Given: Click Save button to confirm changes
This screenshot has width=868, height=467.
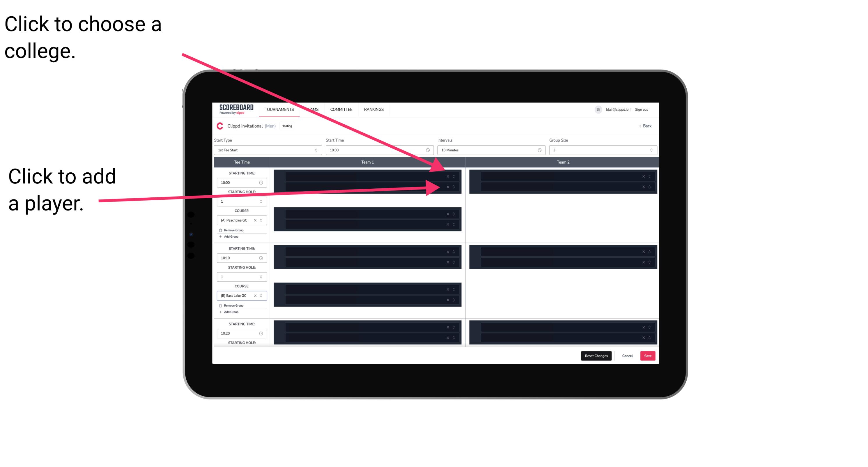Looking at the screenshot, I should pyautogui.click(x=647, y=355).
